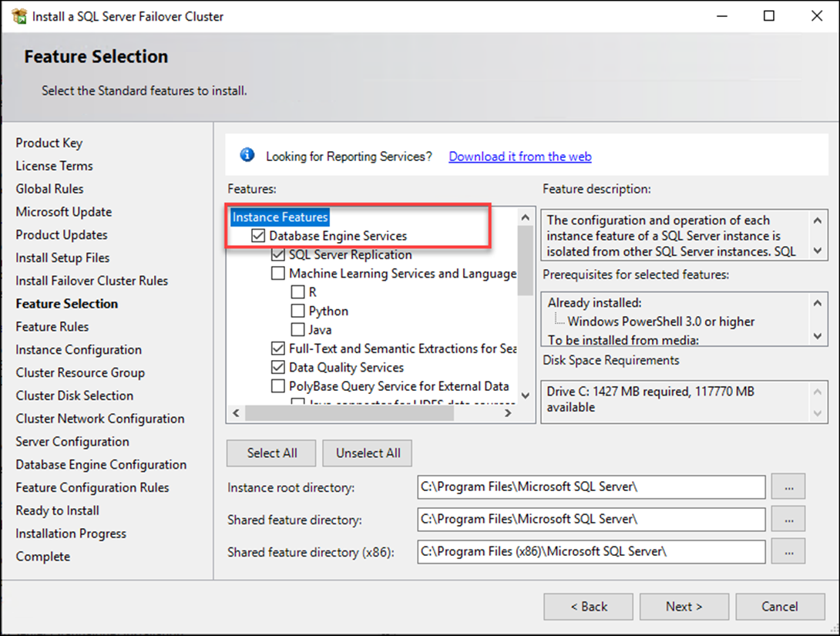Select the Cluster Network Configuration step
Viewport: 840px width, 636px height.
[x=100, y=419]
